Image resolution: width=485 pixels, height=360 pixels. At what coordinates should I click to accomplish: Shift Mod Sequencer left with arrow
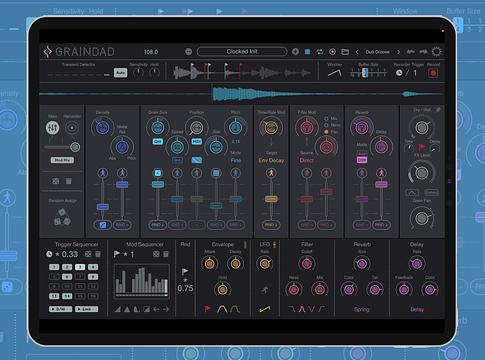(x=156, y=309)
